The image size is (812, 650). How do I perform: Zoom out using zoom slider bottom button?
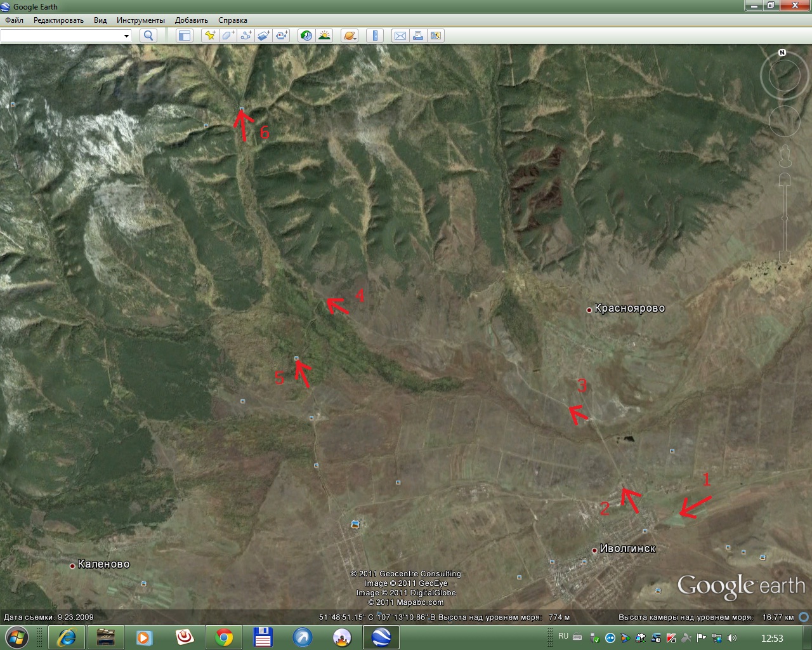[x=785, y=257]
